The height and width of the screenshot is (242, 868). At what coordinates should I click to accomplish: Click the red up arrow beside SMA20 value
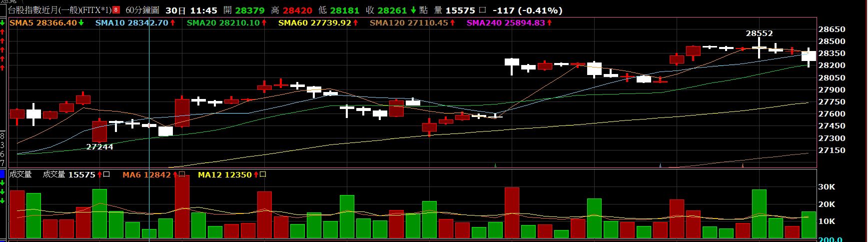coord(264,22)
